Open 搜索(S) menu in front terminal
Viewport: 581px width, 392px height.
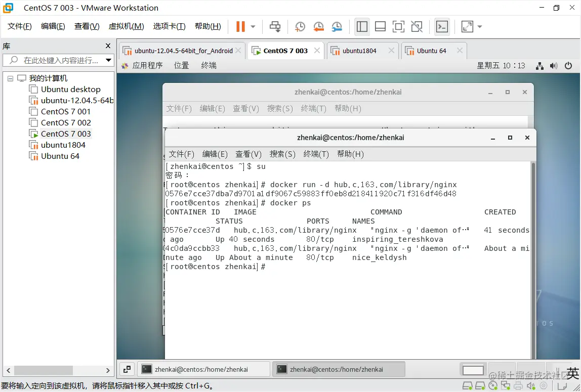(282, 154)
